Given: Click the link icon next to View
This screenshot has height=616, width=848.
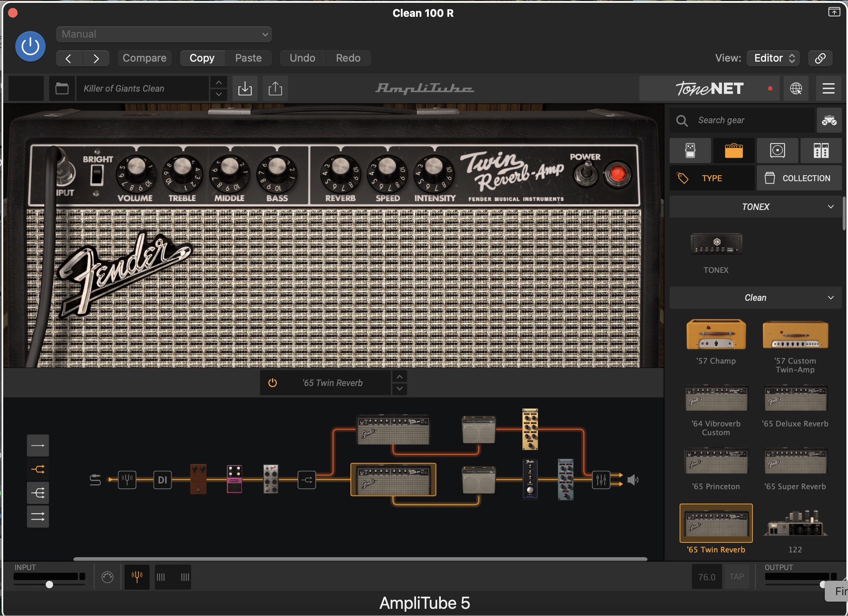Looking at the screenshot, I should [x=820, y=58].
